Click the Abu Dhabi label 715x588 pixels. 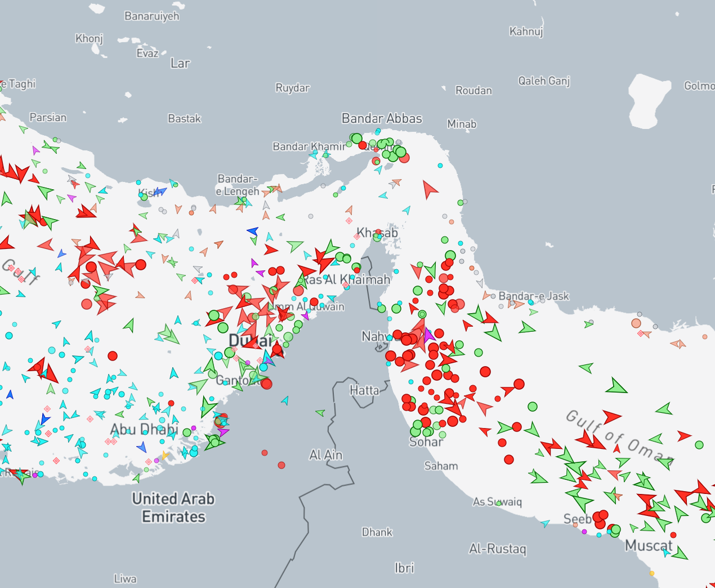click(144, 430)
